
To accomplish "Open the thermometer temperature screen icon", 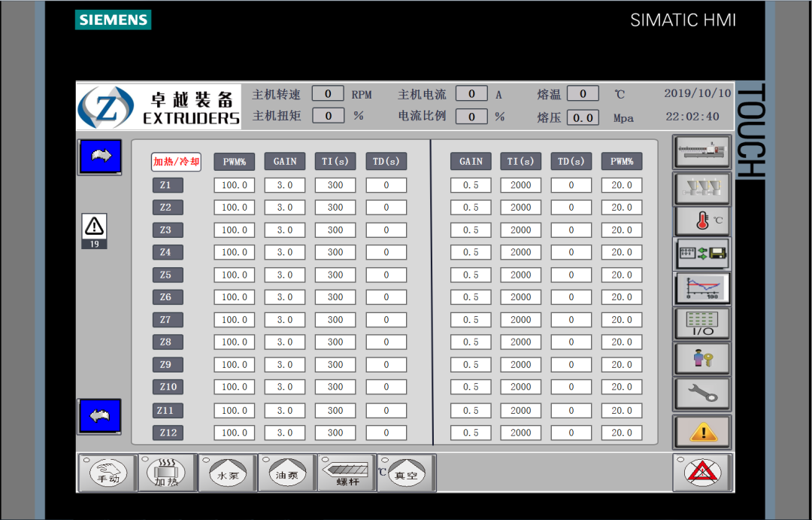I will [x=701, y=220].
